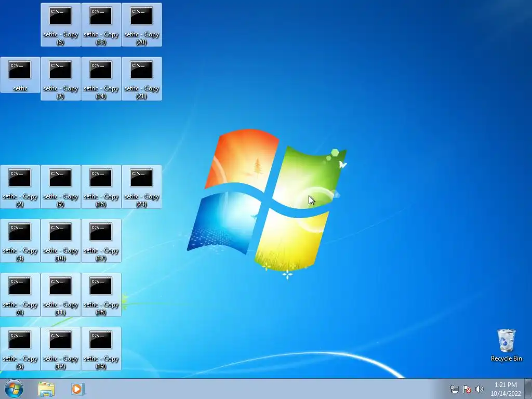This screenshot has width=532, height=399.
Task: Select the sethc - Copy (14) icon
Action: (101, 79)
